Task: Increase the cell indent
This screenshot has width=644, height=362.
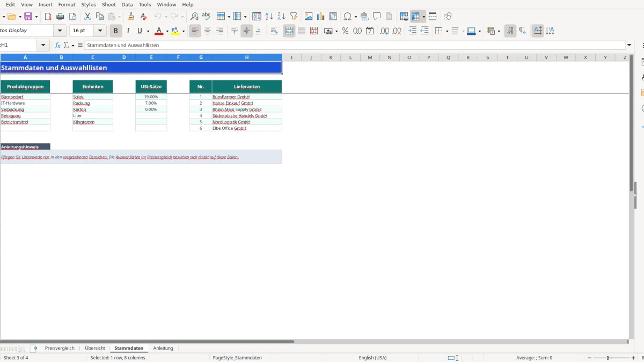Action: coord(412,31)
